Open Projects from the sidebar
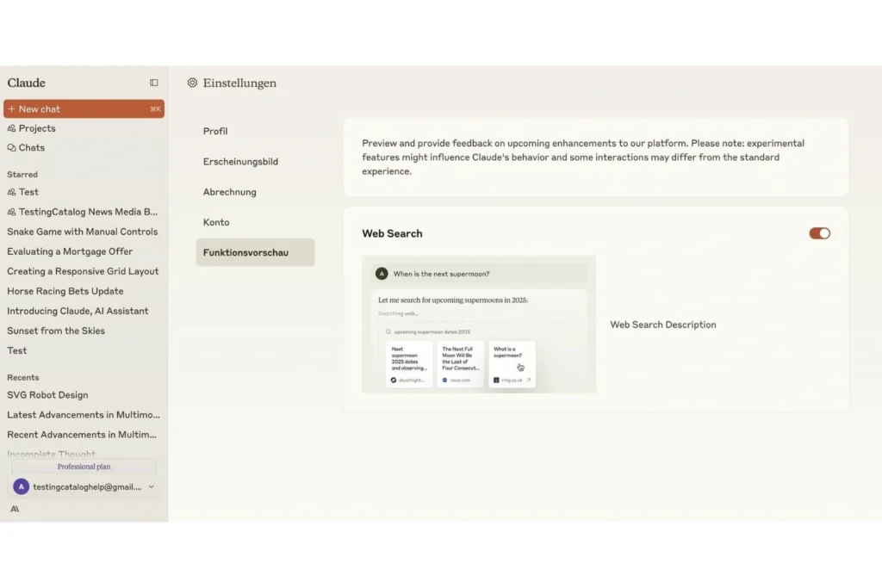Screen dimensions: 882x588 point(37,128)
